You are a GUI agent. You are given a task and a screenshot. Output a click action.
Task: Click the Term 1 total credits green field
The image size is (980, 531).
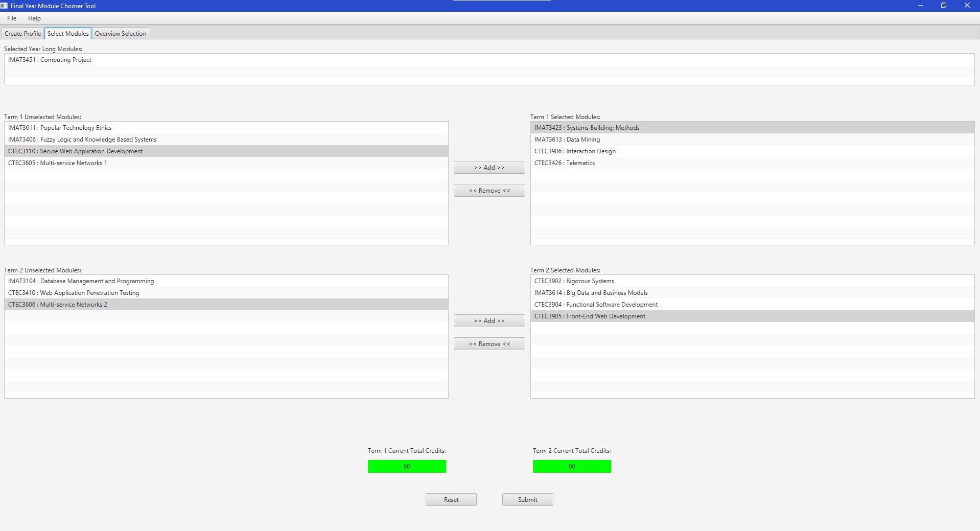click(407, 467)
